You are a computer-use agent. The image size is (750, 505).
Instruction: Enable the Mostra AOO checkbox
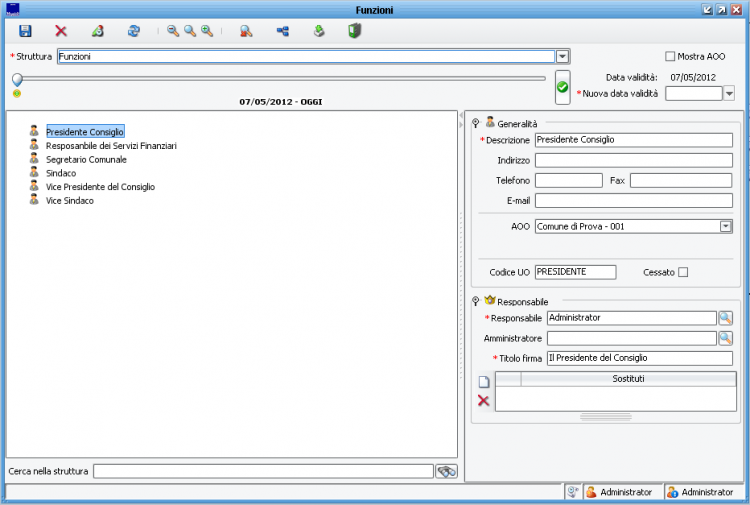(x=670, y=57)
